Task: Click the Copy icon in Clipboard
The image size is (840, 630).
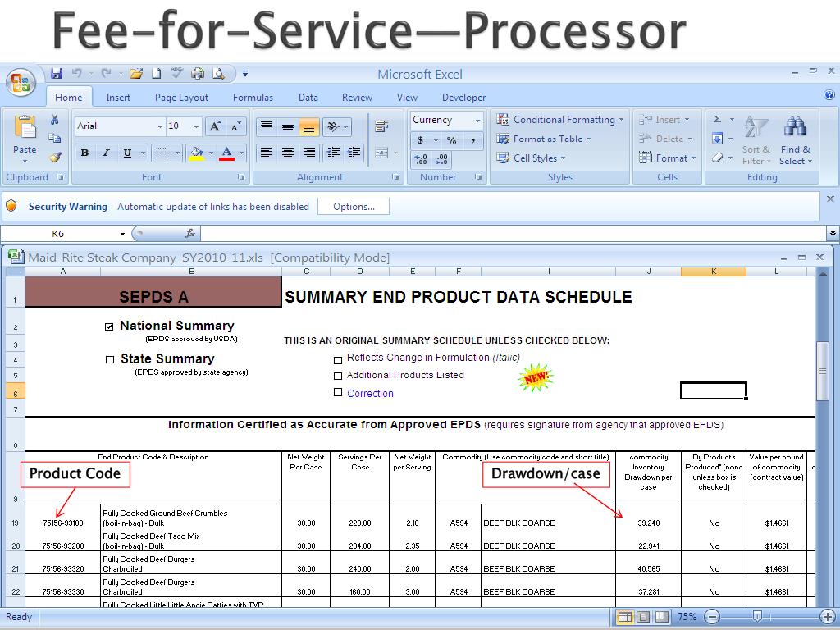Action: (x=55, y=138)
